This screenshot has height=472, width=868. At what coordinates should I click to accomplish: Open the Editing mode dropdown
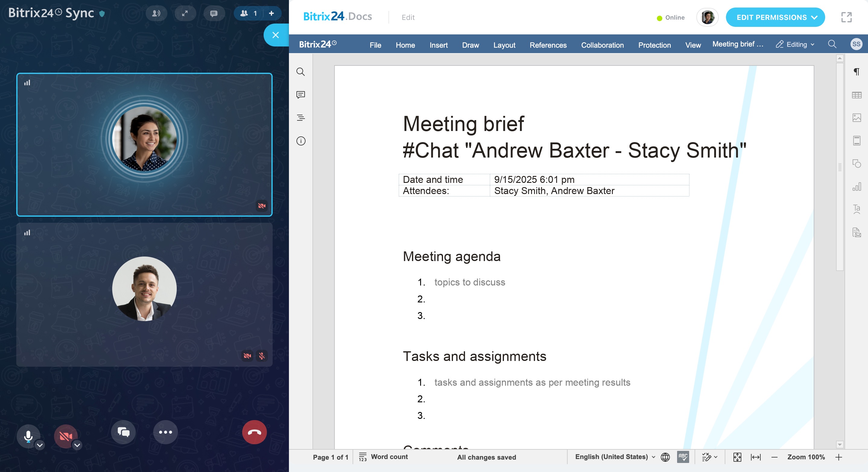point(796,44)
